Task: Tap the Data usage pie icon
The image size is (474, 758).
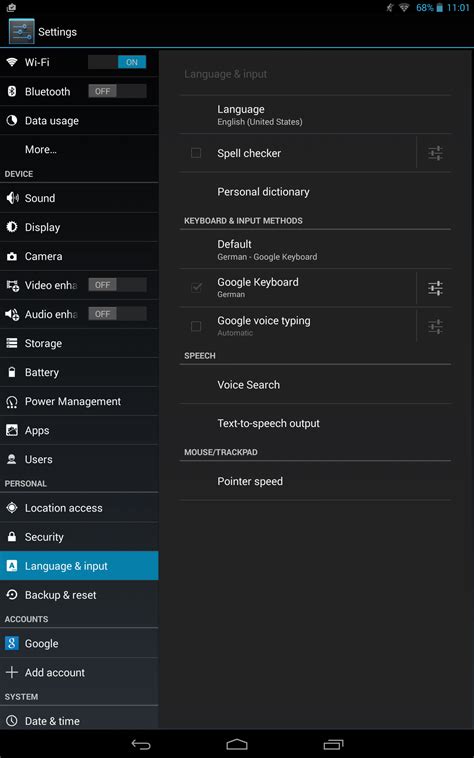Action: point(12,120)
